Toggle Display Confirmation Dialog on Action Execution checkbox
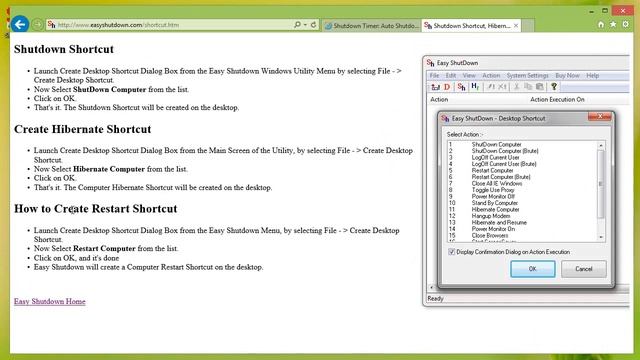Viewport: 640px width, 360px height. (451, 252)
